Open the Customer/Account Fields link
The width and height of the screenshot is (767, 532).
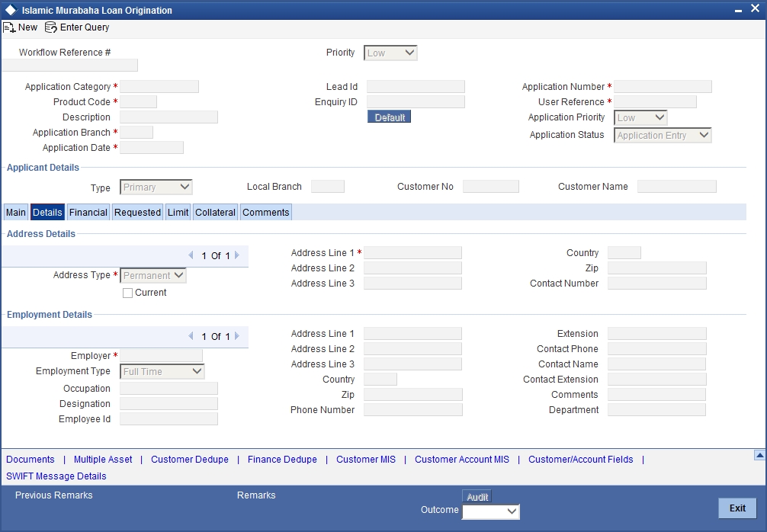(581, 459)
